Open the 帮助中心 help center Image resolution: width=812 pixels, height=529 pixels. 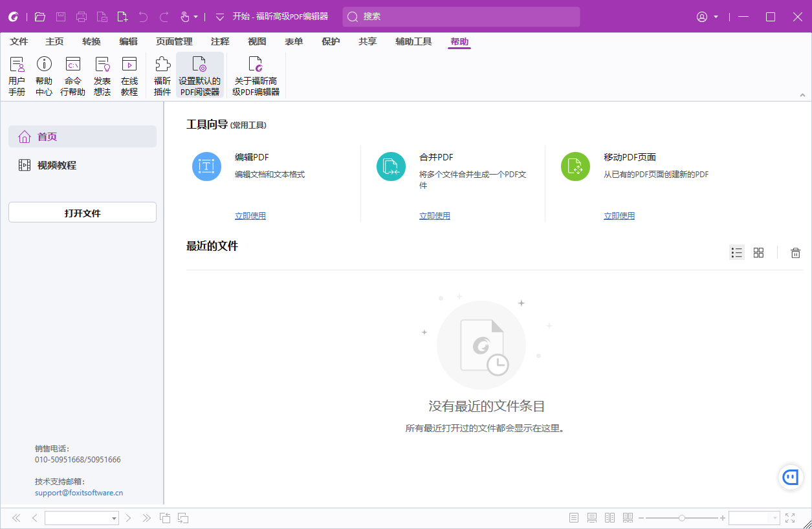coord(44,76)
